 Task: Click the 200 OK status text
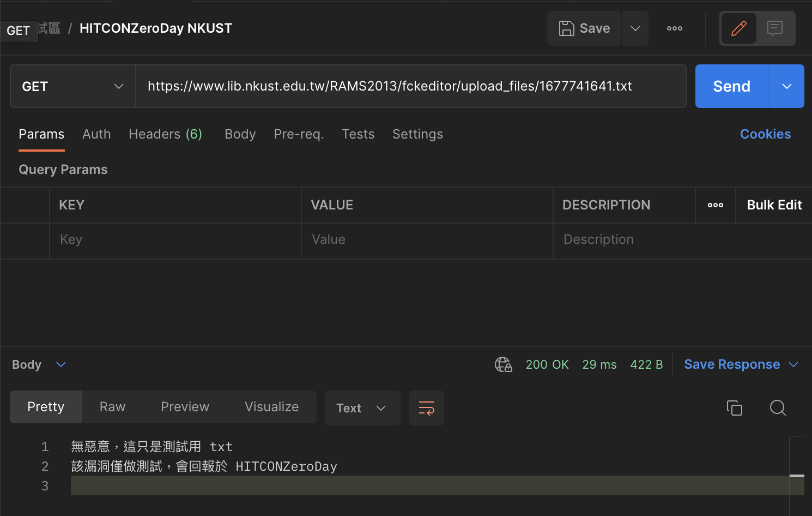(x=547, y=364)
